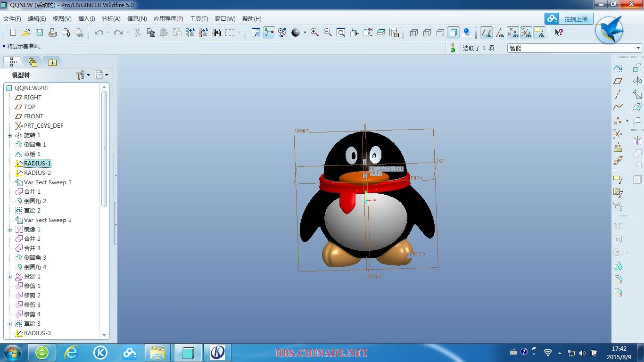Open the Undo history dropdown arrow

tap(108, 33)
